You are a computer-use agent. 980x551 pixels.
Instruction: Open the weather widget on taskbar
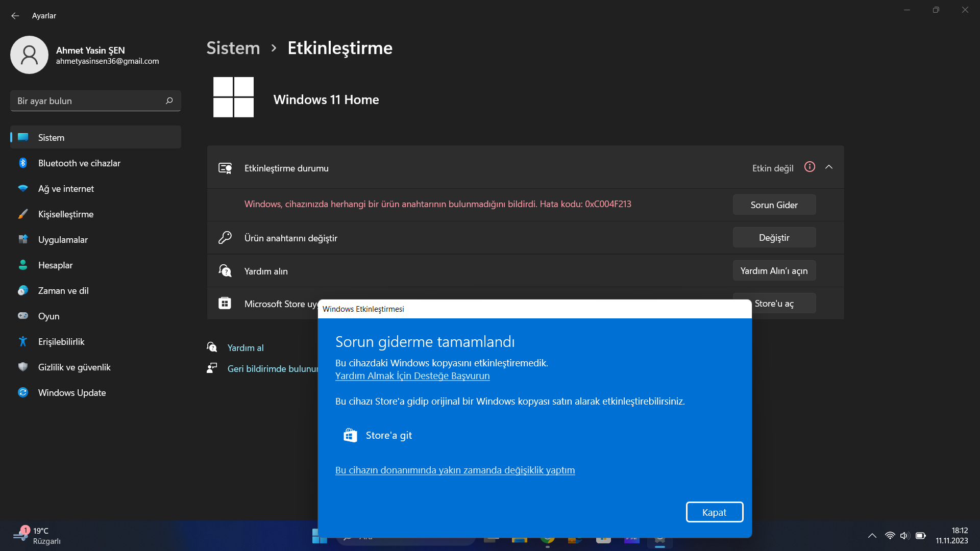[37, 536]
